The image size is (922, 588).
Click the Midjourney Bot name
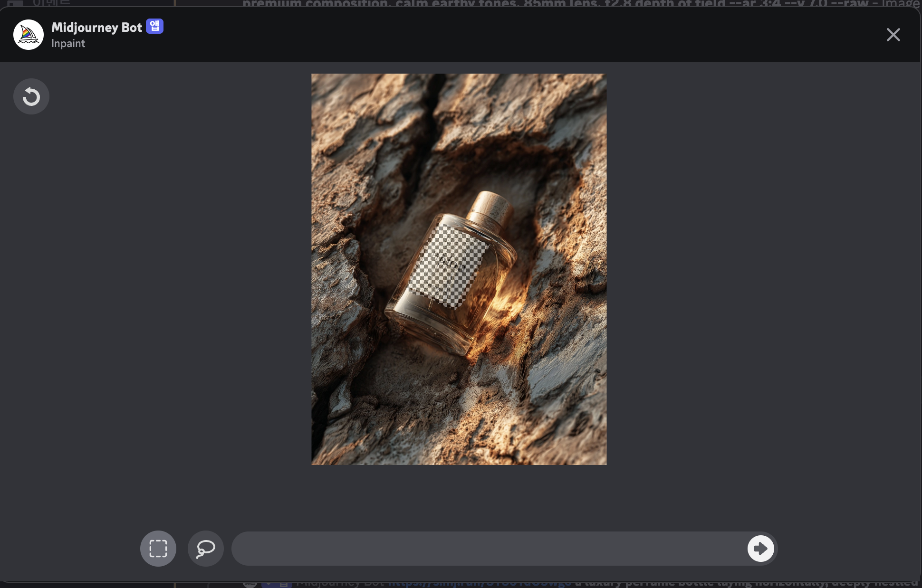[96, 28]
